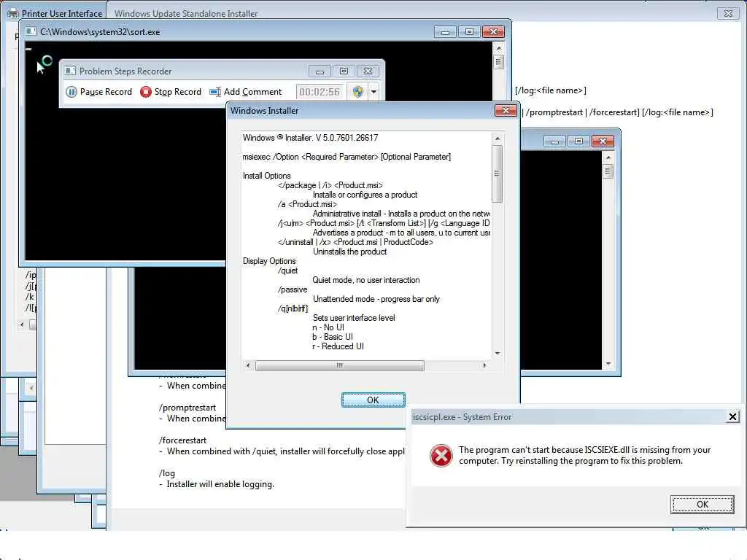Click the sort.exe console window icon
The height and width of the screenshot is (560, 747).
point(31,31)
